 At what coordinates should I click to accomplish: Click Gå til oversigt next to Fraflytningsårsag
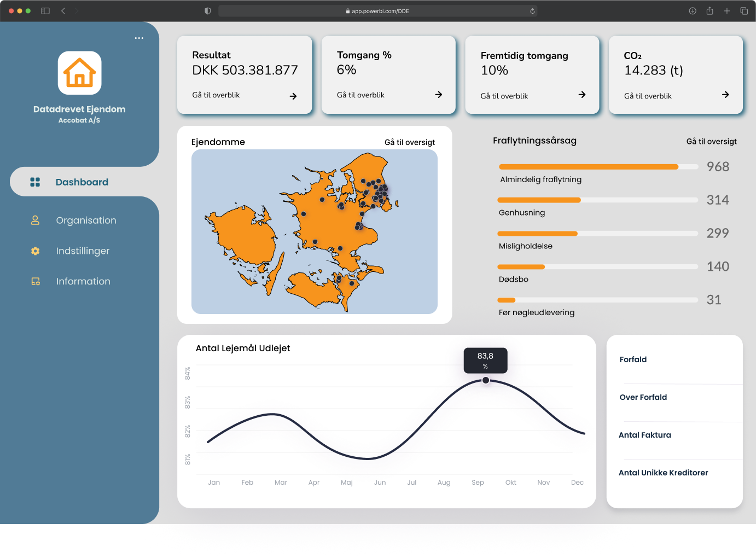pos(712,142)
